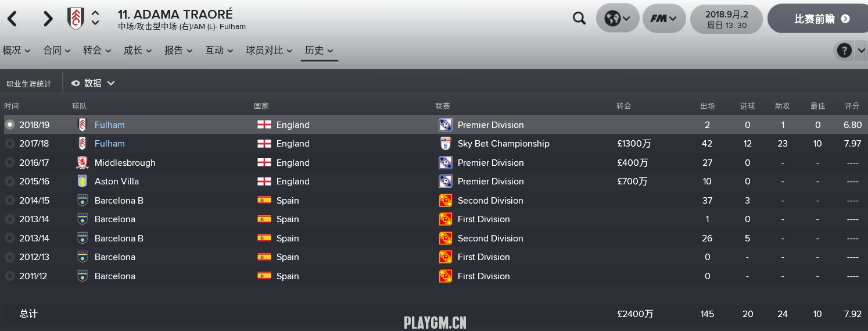This screenshot has height=331, width=868.
Task: Click the Fulham club crest in header
Action: pos(76,19)
